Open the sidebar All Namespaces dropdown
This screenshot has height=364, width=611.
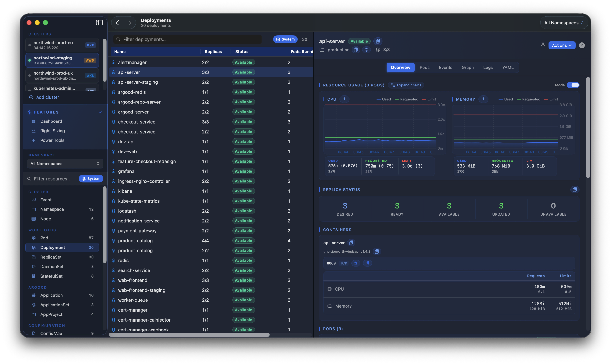pyautogui.click(x=65, y=164)
